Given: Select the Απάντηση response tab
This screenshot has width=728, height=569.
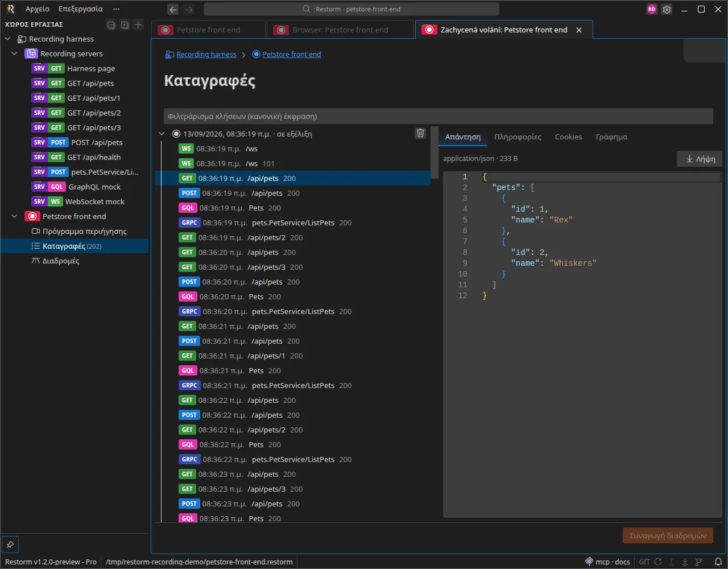Looking at the screenshot, I should tap(463, 137).
